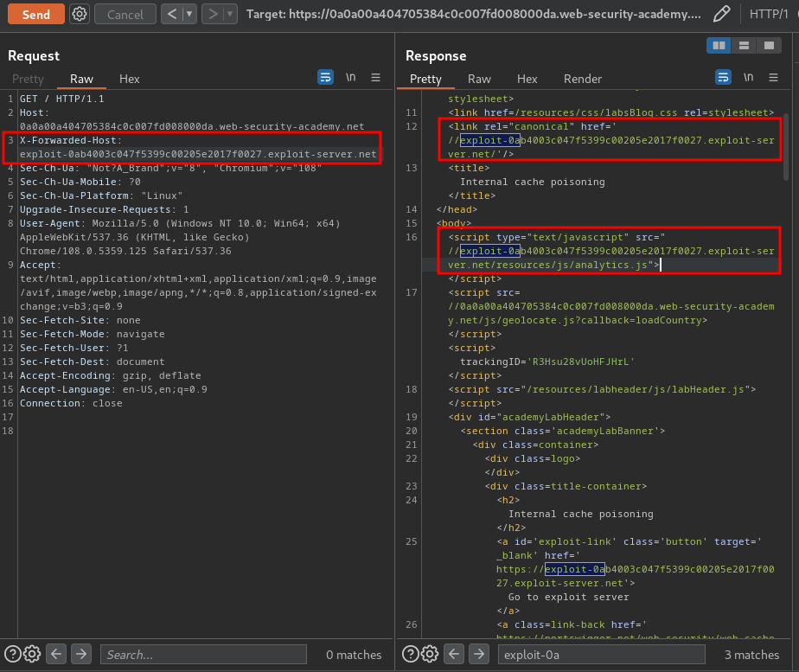Click the Sec-Fetch-Mode: navigate header line
The width and height of the screenshot is (799, 672).
(93, 334)
